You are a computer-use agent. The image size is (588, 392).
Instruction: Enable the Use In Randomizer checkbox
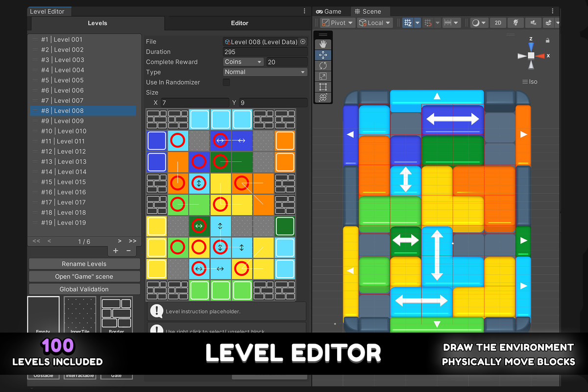[225, 82]
